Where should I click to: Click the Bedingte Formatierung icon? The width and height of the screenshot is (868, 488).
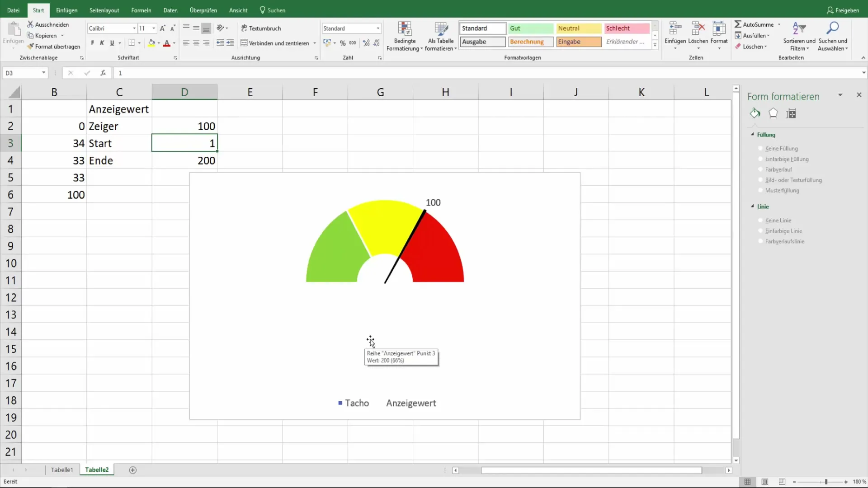point(405,29)
